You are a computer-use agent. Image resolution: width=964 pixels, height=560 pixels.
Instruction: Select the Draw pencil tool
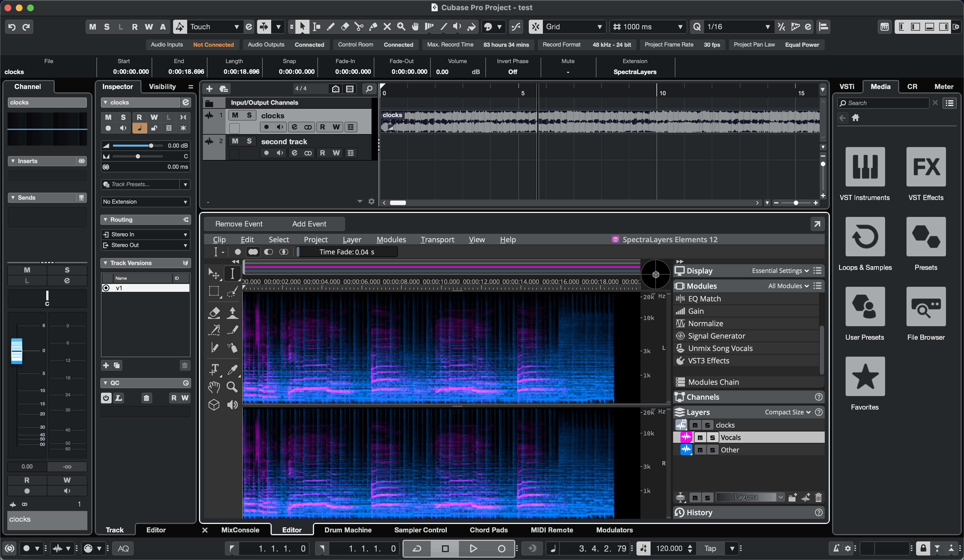pyautogui.click(x=330, y=27)
